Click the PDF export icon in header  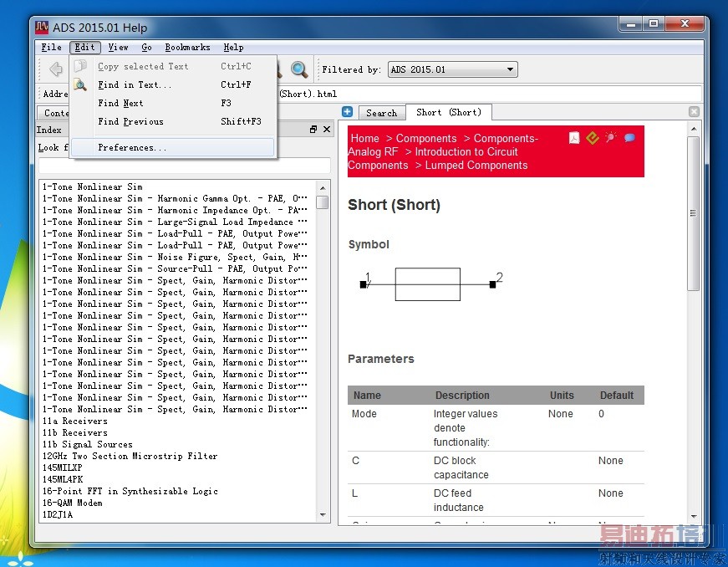click(x=574, y=138)
